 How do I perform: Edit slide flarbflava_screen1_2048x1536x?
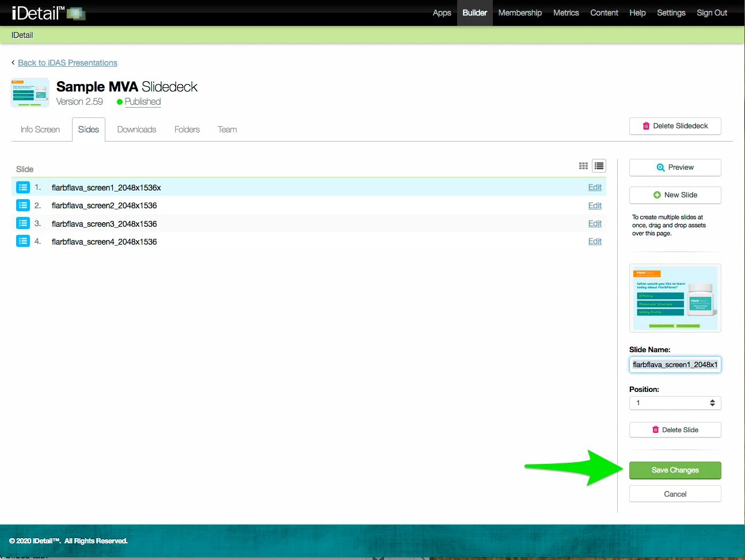(595, 187)
